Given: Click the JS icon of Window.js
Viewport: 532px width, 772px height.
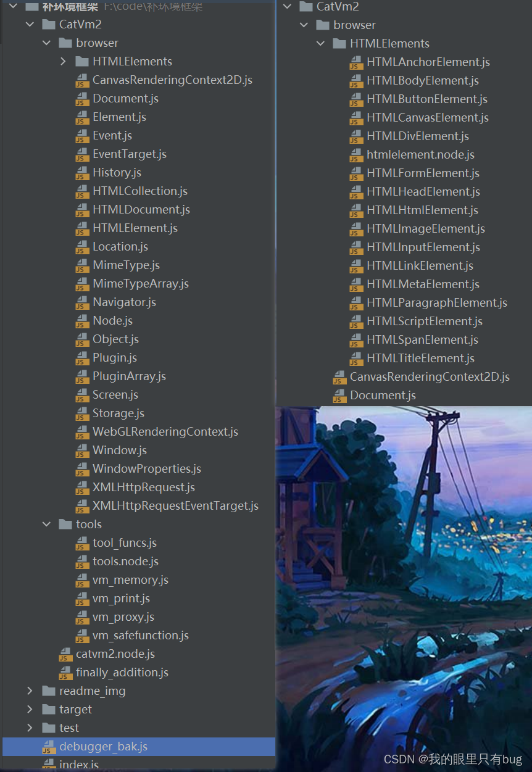Looking at the screenshot, I should tap(82, 451).
